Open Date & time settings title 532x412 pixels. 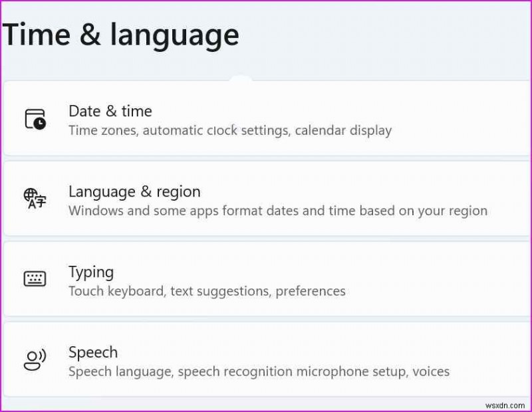coord(110,111)
